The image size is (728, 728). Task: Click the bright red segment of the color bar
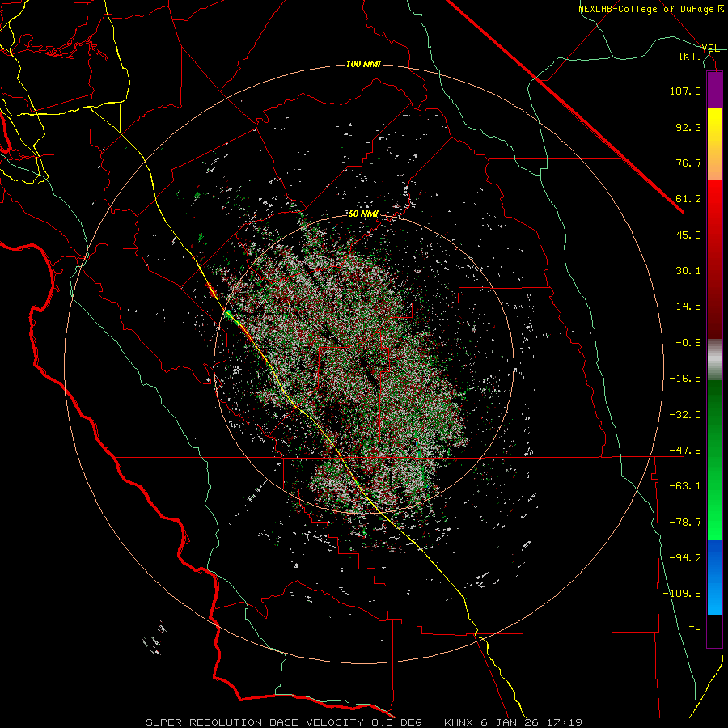point(714,199)
